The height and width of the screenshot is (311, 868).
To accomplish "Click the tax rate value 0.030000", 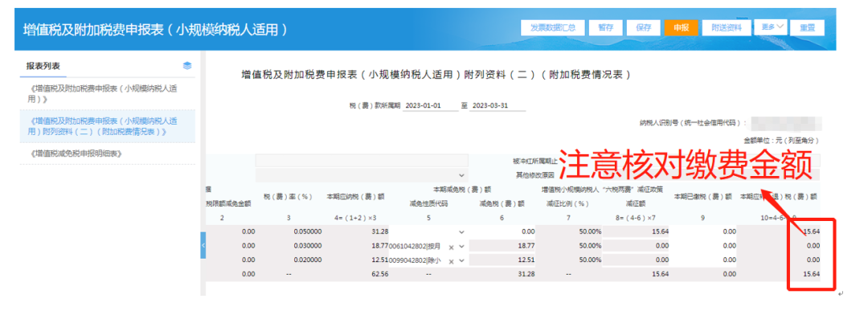I will (x=308, y=246).
